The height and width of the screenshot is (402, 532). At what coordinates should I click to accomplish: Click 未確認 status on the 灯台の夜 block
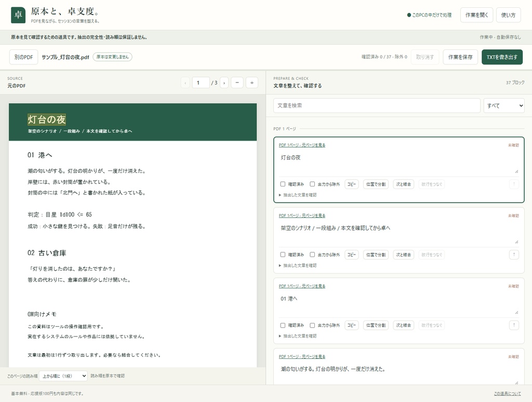click(513, 145)
